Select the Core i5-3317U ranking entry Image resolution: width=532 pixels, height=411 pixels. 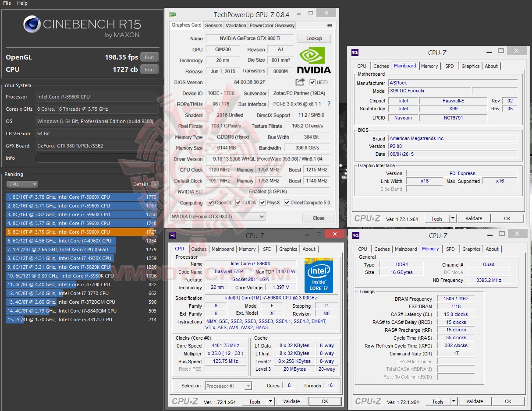coord(82,320)
